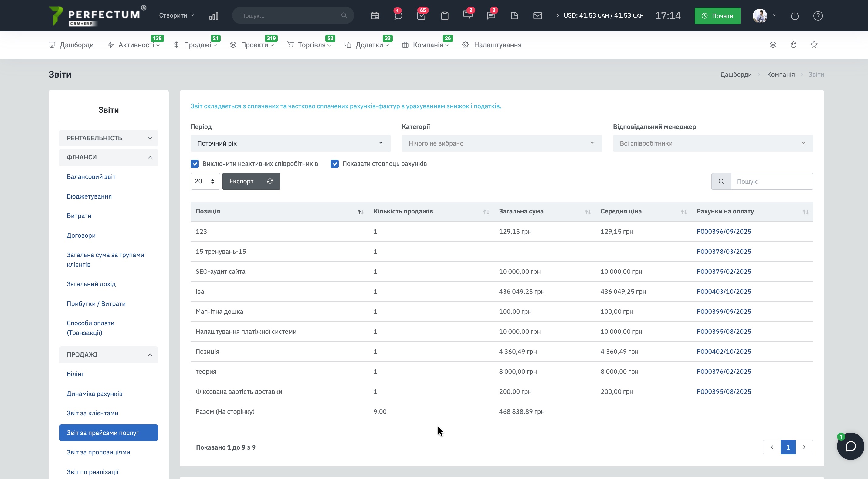Click the favorites star icon

coord(814,45)
